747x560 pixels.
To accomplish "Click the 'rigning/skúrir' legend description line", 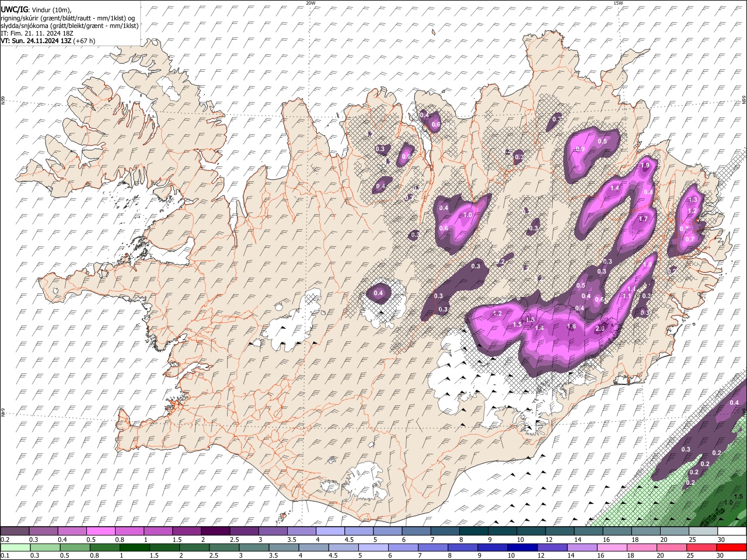I will (x=69, y=17).
